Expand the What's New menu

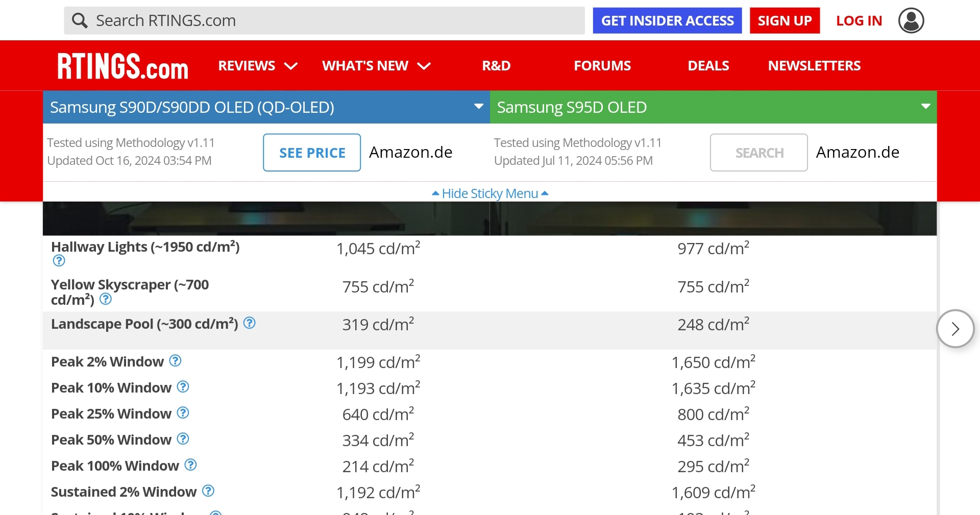click(x=376, y=66)
